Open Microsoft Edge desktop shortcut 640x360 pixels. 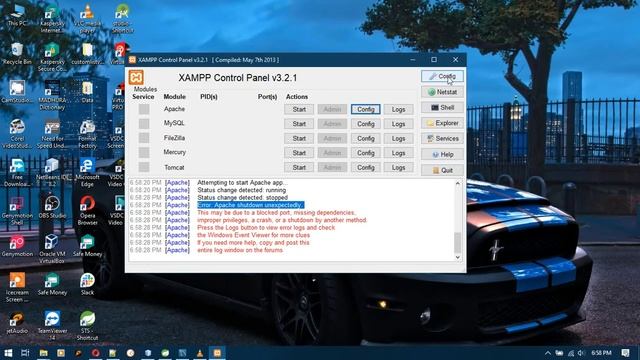[x=87, y=173]
